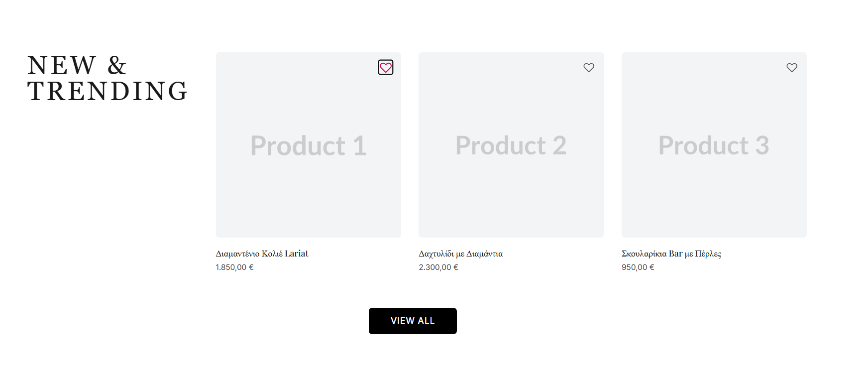This screenshot has width=868, height=383.
Task: Select the 2.300,00 € price
Action: pos(438,267)
